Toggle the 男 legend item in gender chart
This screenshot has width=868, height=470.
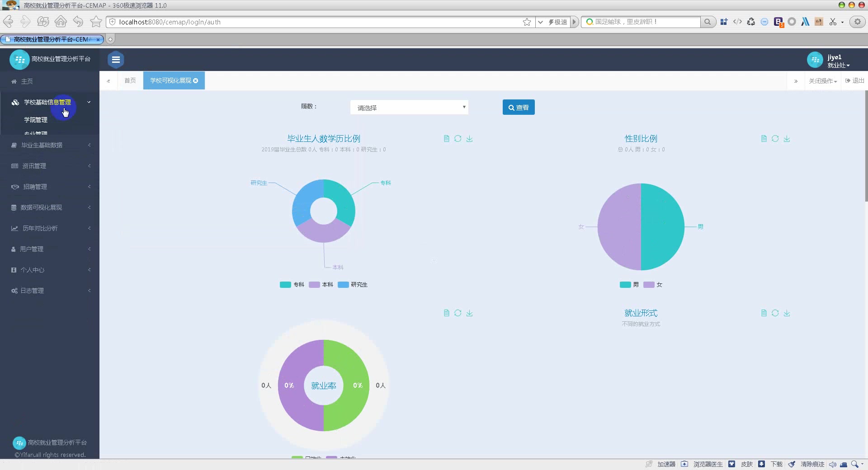[x=629, y=285]
